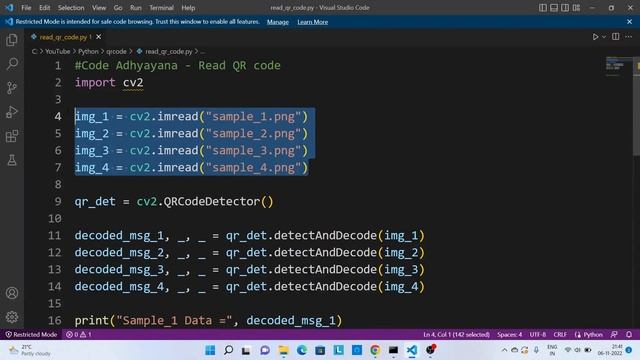Close the read_qr_code.py tab
Screen dimensions: 640x360
click(99, 37)
